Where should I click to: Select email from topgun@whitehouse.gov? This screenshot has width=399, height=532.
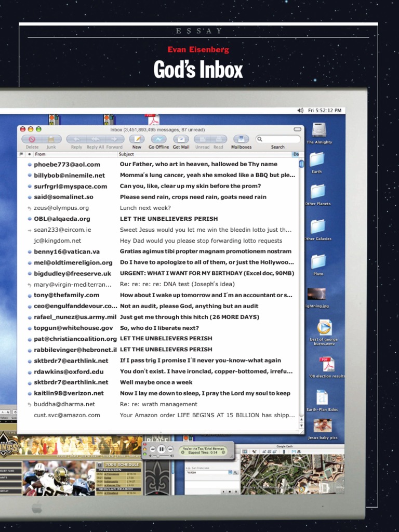click(159, 328)
